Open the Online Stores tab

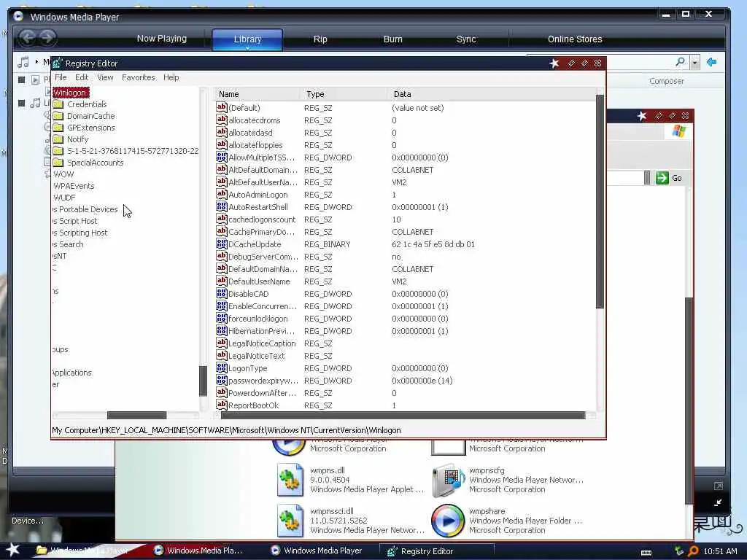[575, 39]
